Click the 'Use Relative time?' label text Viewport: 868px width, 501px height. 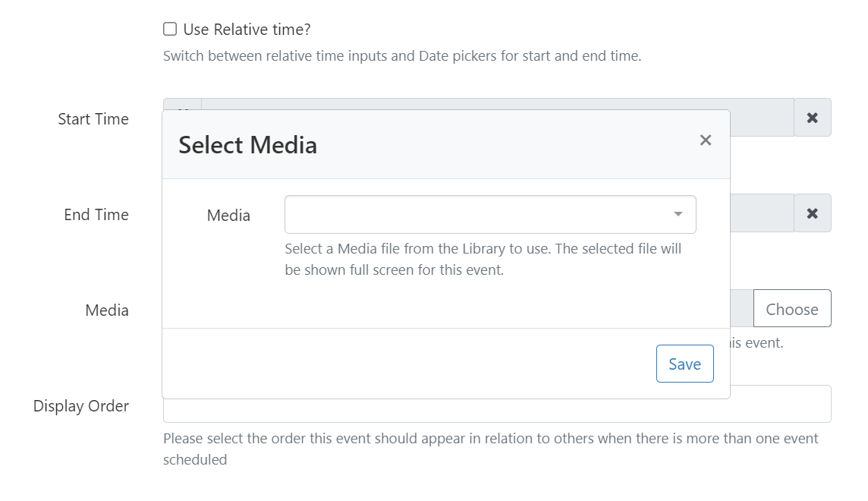click(x=247, y=30)
